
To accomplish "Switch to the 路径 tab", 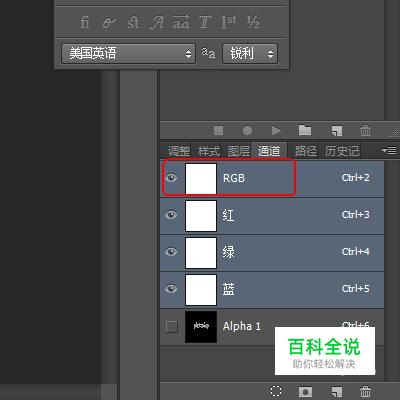I will [306, 151].
